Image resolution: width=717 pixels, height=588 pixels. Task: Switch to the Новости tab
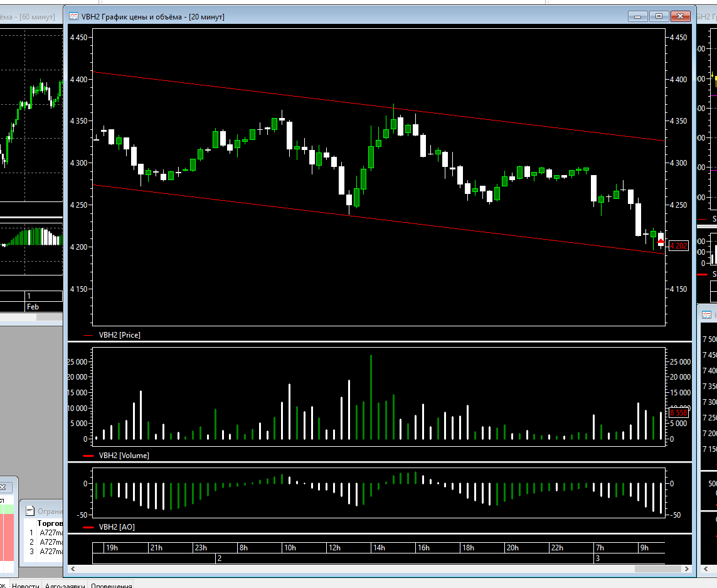pos(26,585)
